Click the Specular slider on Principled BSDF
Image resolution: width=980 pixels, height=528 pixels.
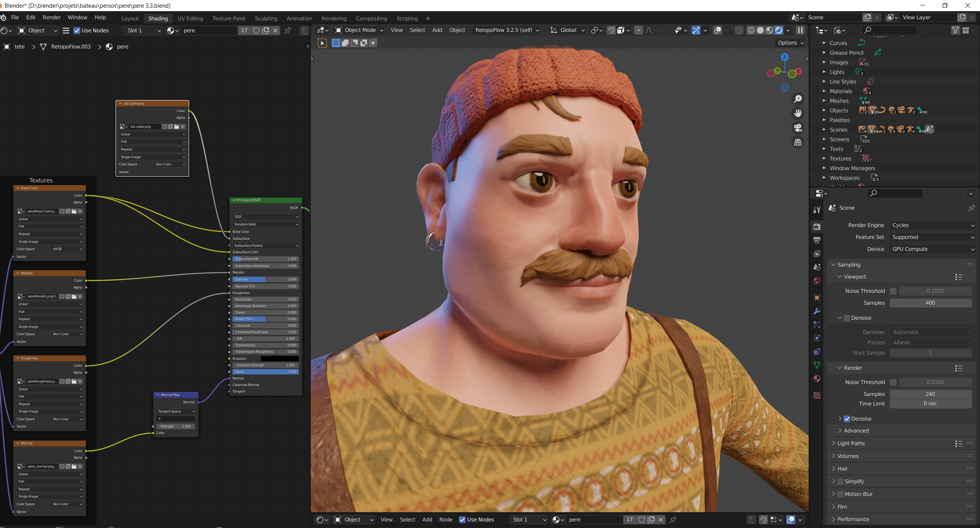pyautogui.click(x=266, y=279)
